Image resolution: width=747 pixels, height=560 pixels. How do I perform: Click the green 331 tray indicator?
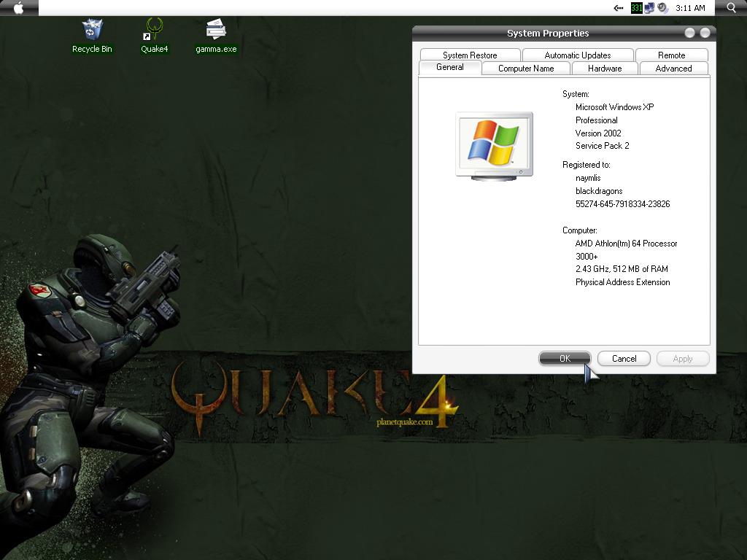(636, 8)
